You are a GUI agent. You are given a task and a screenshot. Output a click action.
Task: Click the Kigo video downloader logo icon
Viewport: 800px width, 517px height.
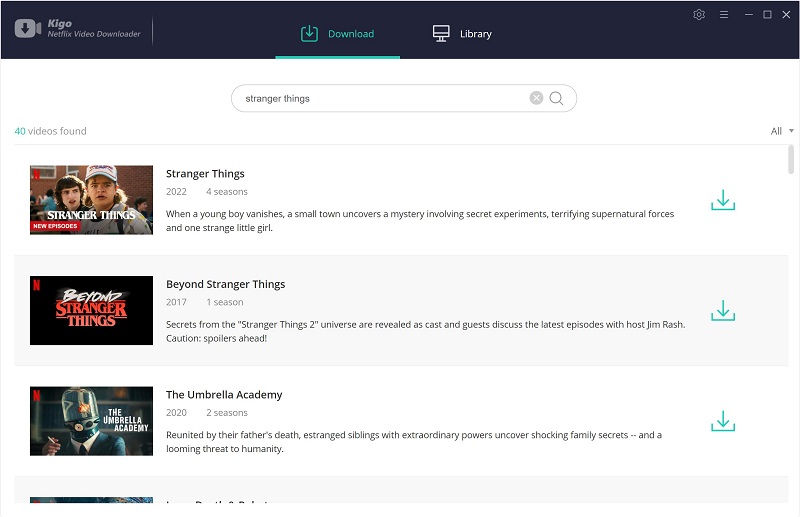click(x=28, y=29)
